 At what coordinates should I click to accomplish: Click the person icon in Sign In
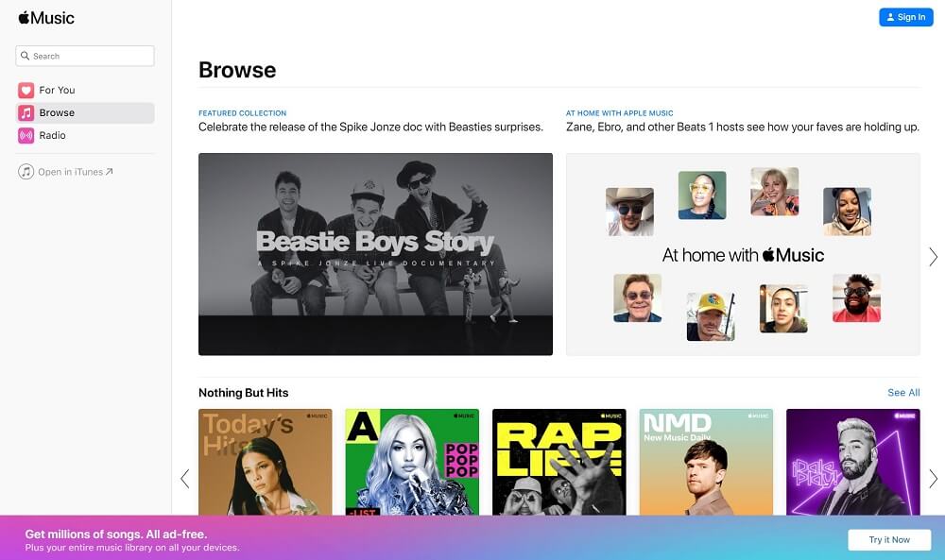(x=890, y=18)
